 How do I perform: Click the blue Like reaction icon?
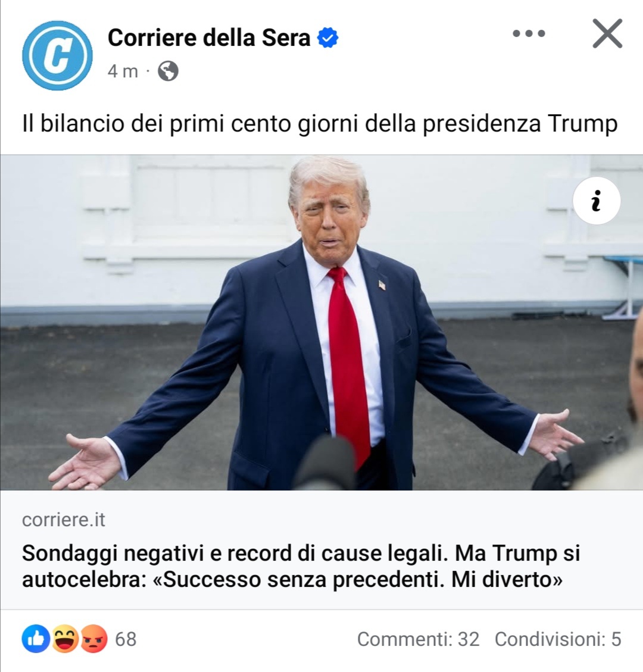click(36, 639)
